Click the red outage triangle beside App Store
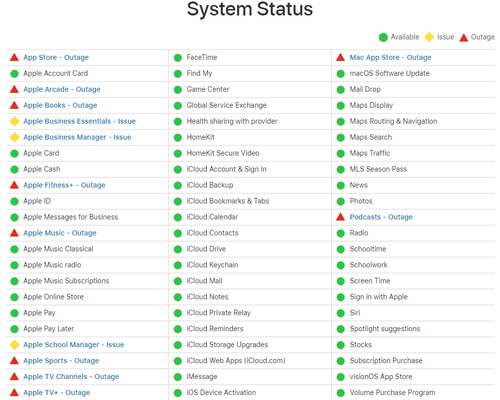The image size is (500, 400). pos(14,57)
